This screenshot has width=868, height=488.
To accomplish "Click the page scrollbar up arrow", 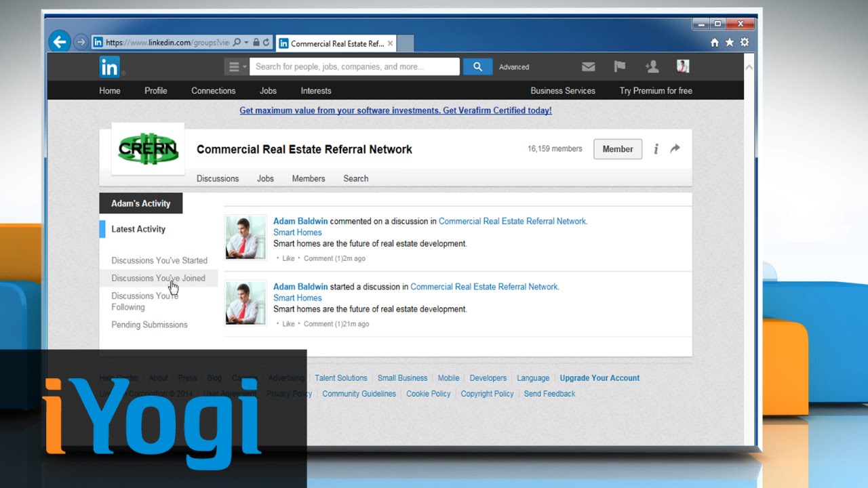I will point(749,67).
